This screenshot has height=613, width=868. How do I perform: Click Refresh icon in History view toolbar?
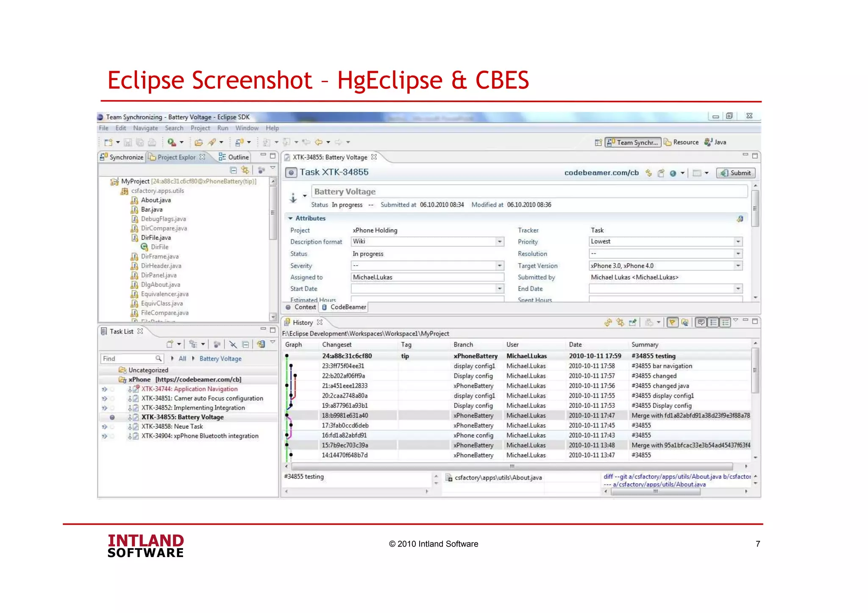coord(608,323)
